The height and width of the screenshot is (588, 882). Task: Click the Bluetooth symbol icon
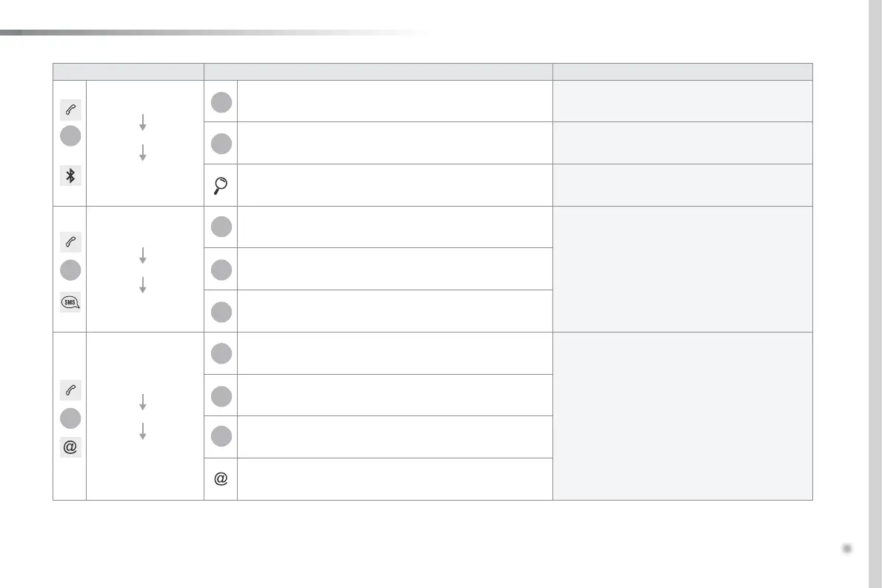click(x=71, y=176)
